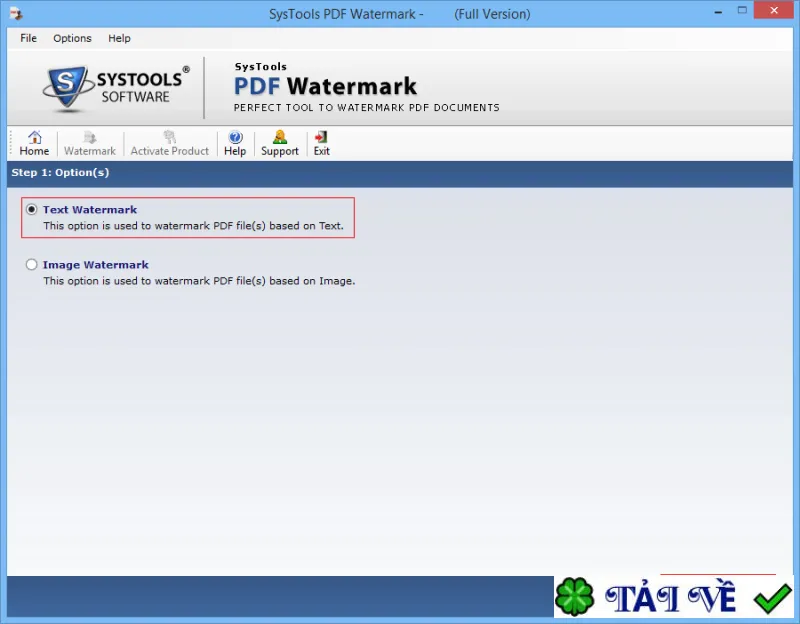The width and height of the screenshot is (800, 624).
Task: Click the Support toolbar icon
Action: coord(280,143)
